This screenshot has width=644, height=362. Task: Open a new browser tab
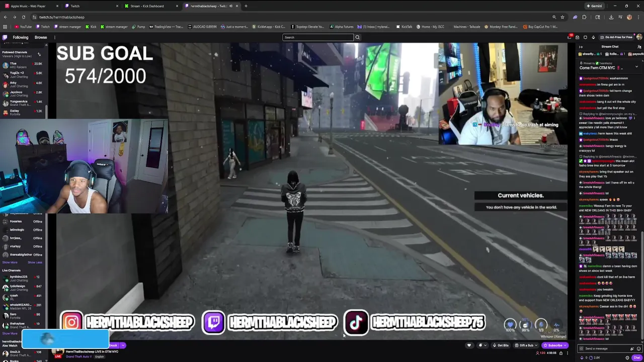[246, 6]
